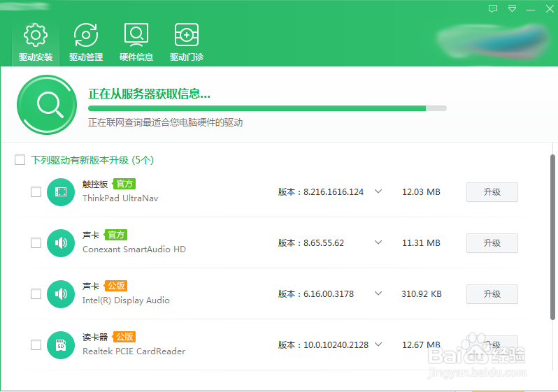Viewport: 558px width, 392px height.
Task: Check the select-all box for 下列驱动有新版本升级
Action: pos(20,160)
